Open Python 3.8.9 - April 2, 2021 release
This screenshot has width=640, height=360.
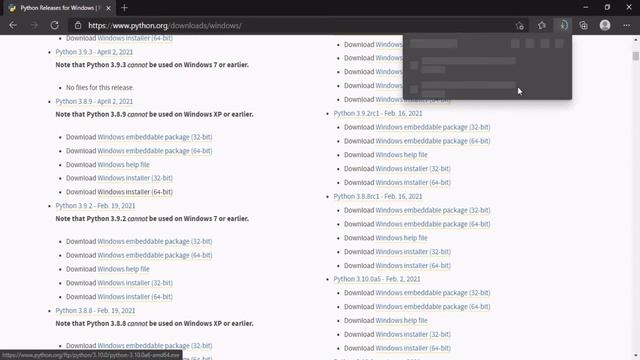(x=94, y=101)
